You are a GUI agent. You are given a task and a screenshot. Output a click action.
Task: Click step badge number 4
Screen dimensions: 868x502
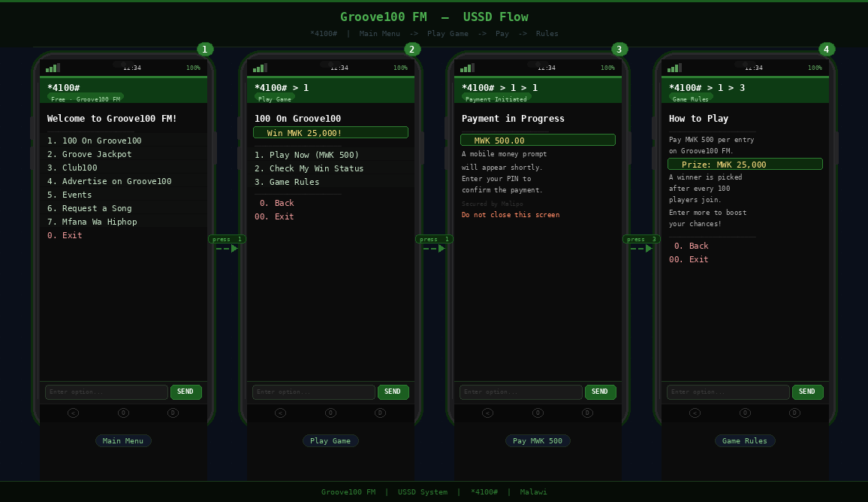(x=827, y=50)
